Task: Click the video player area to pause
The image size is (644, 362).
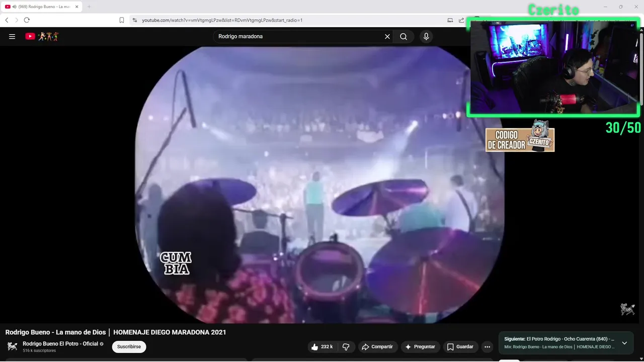Action: 319,185
